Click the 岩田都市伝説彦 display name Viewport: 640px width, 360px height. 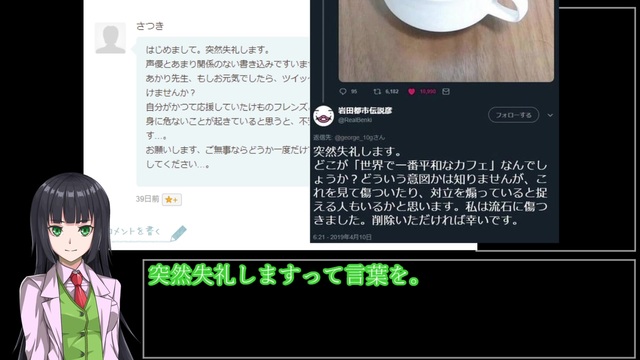(365, 111)
